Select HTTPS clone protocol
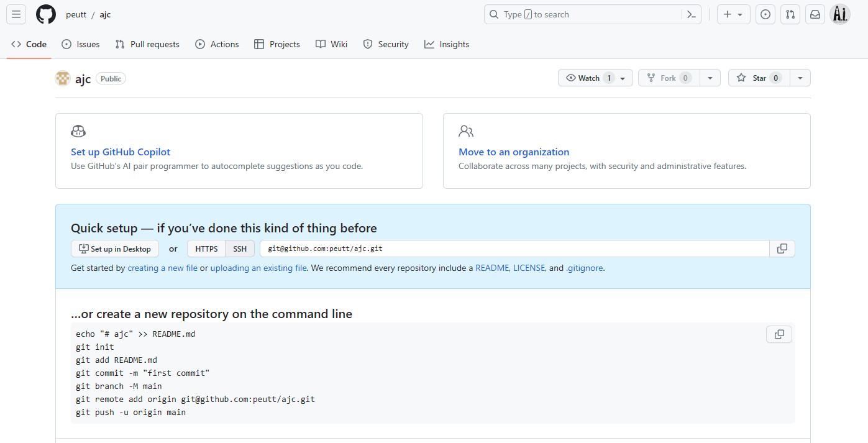Image resolution: width=868 pixels, height=443 pixels. 206,249
